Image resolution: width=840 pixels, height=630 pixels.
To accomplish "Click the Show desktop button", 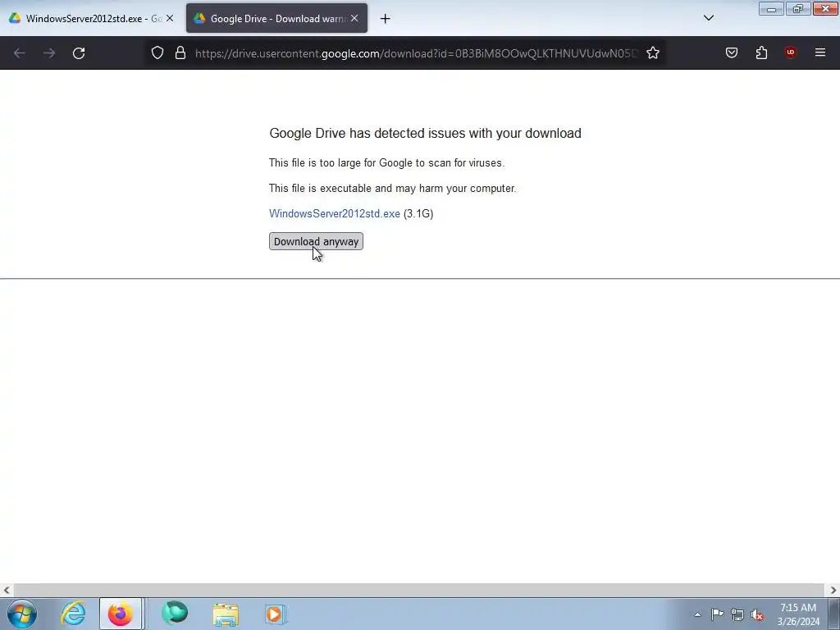I will [x=834, y=614].
